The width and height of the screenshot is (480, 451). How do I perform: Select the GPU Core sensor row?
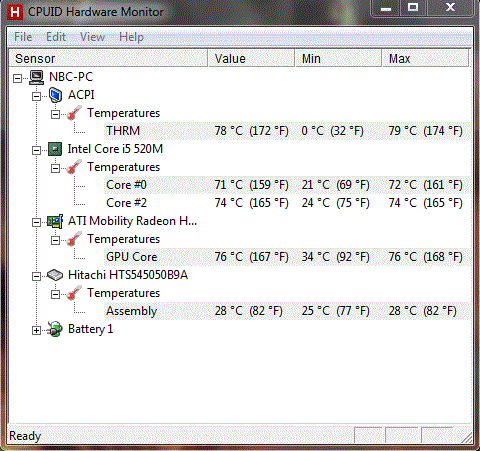[x=287, y=257]
